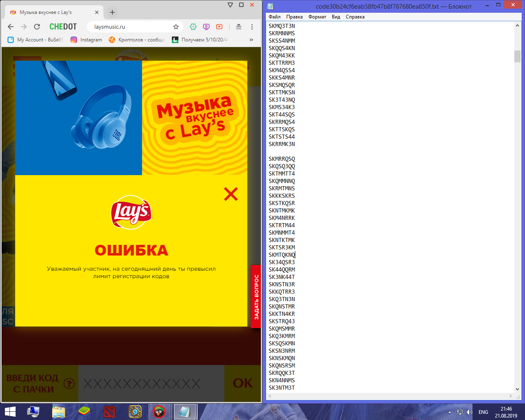Click the code entry field XXXXXXXXXXXX
This screenshot has height=420, width=525.
(151, 383)
